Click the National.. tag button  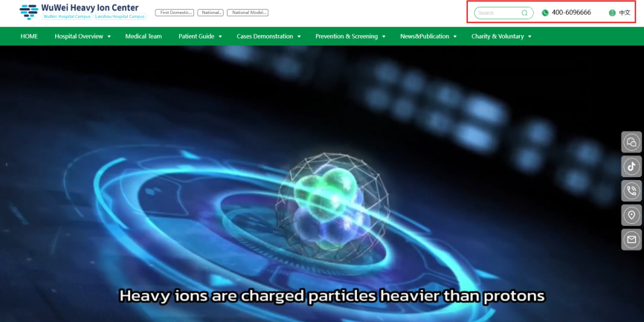pos(210,13)
